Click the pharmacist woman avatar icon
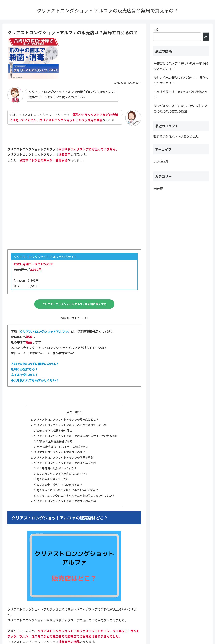215x644 pixels. click(133, 118)
